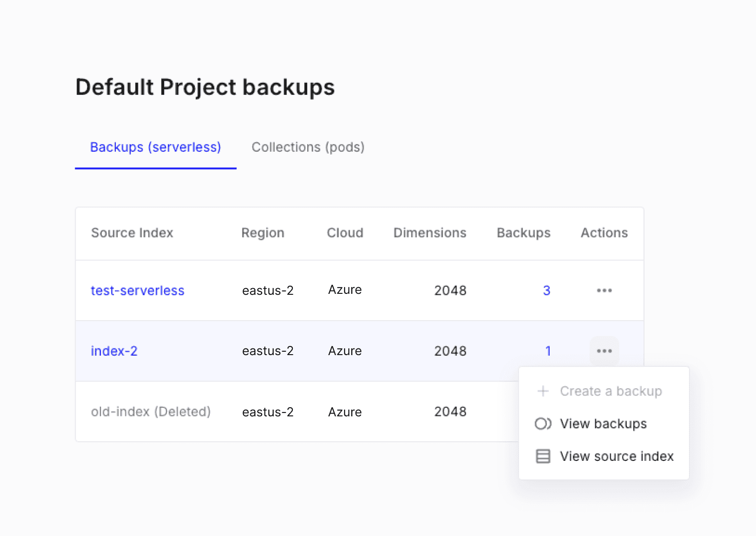Click the old-index (Deleted) row name
Viewport: 756px width, 536px height.
151,412
